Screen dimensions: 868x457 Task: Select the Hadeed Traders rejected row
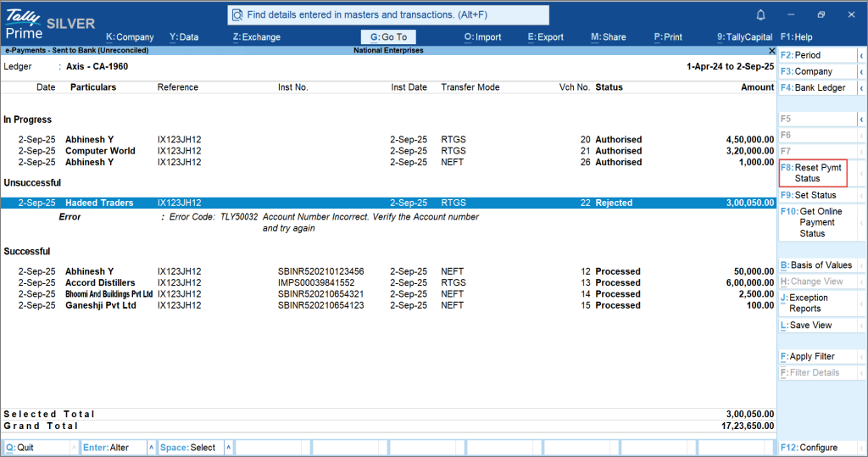pos(388,203)
